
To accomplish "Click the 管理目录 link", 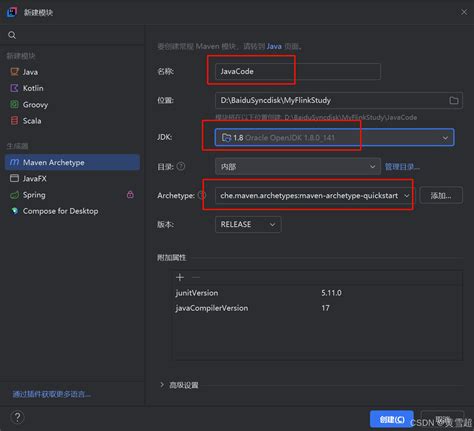I will pos(402,167).
